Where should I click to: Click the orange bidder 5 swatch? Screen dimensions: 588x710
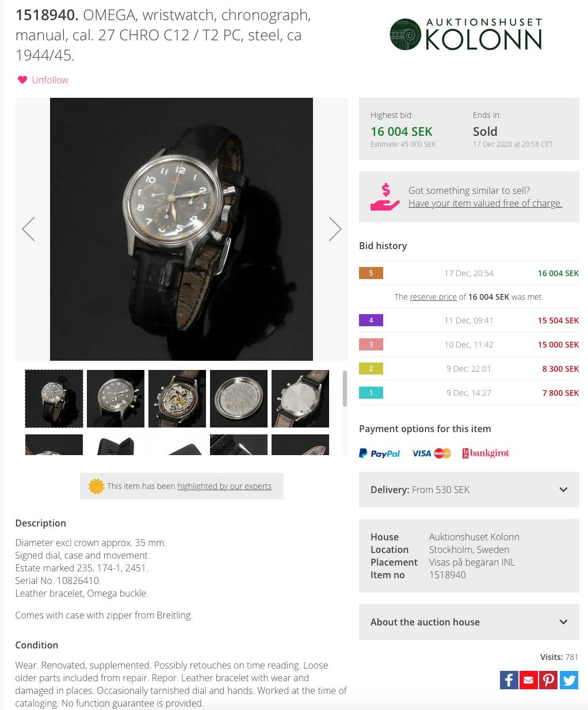(371, 273)
